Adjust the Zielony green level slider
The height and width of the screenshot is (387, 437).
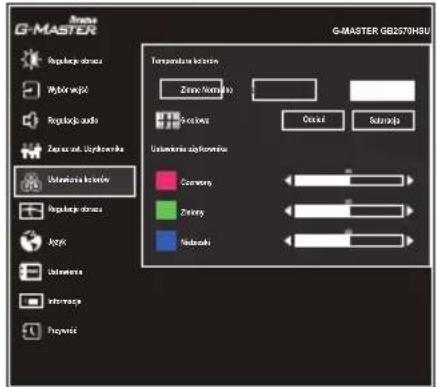point(349,211)
